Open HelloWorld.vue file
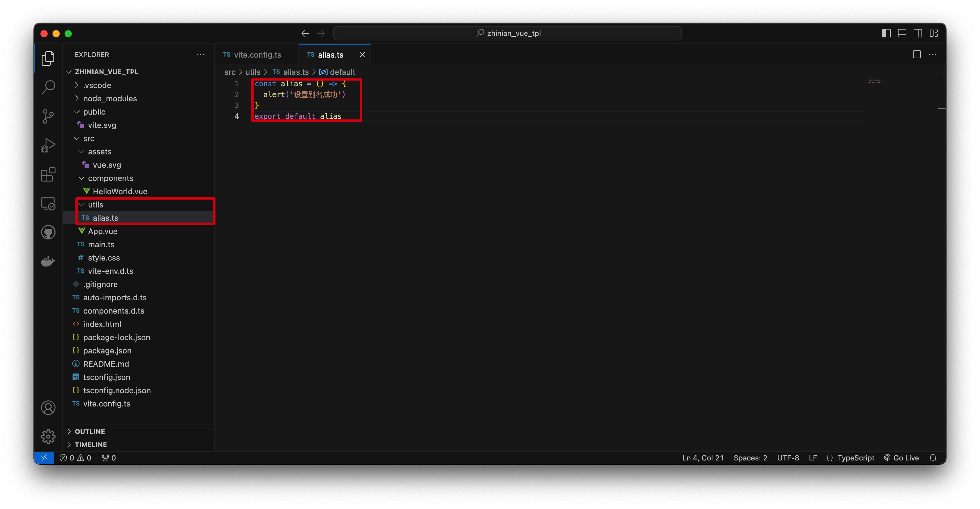 point(138,191)
